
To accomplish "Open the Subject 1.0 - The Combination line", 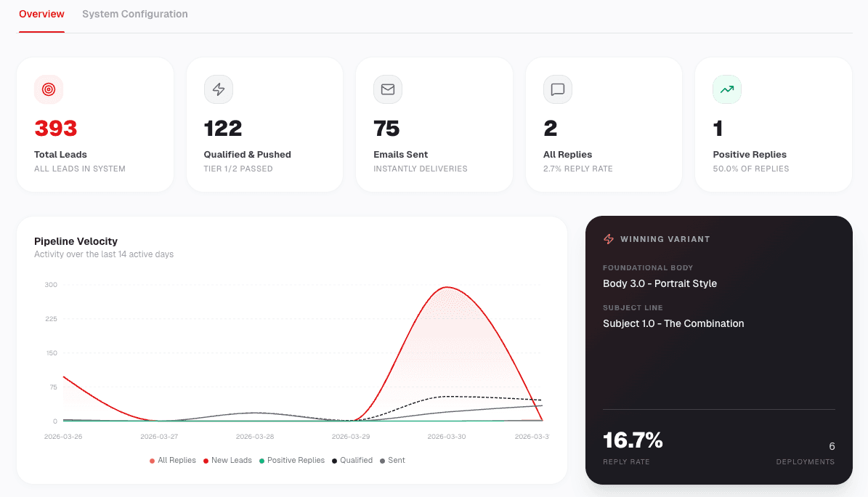I will 673,323.
